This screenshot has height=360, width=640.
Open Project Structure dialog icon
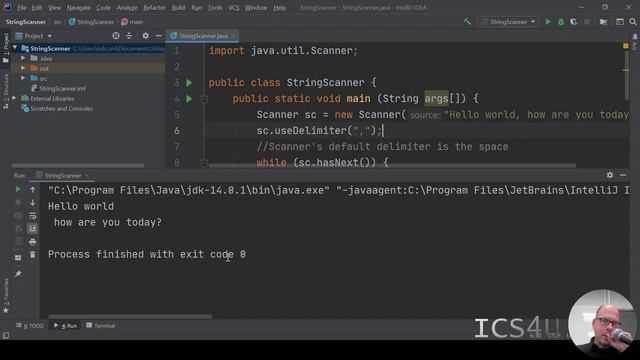click(604, 22)
